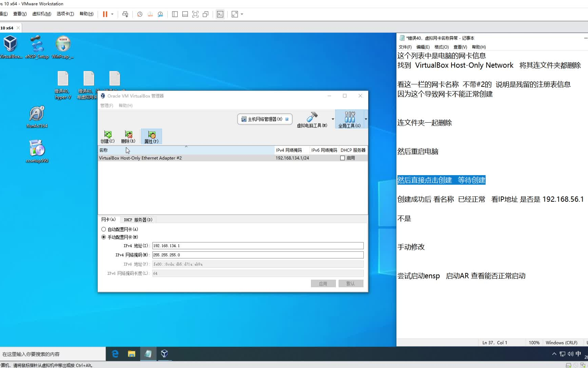Click the Windows search box on taskbar
588x368 pixels.
pos(53,354)
